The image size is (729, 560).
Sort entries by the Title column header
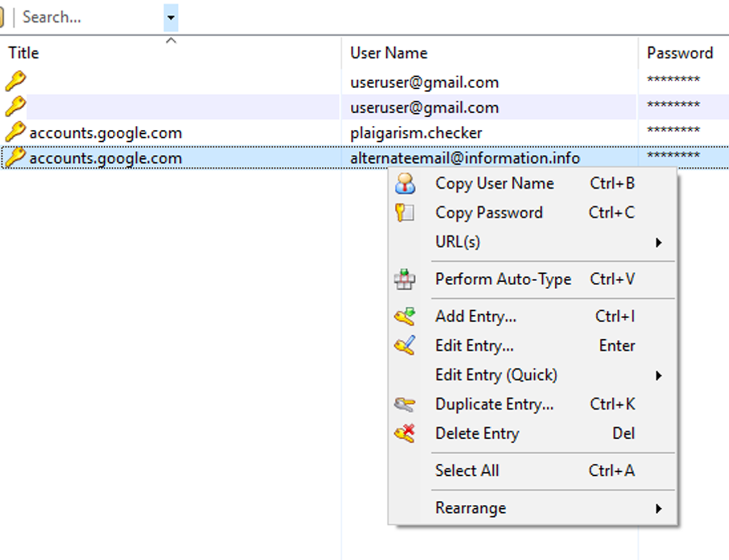(x=171, y=53)
